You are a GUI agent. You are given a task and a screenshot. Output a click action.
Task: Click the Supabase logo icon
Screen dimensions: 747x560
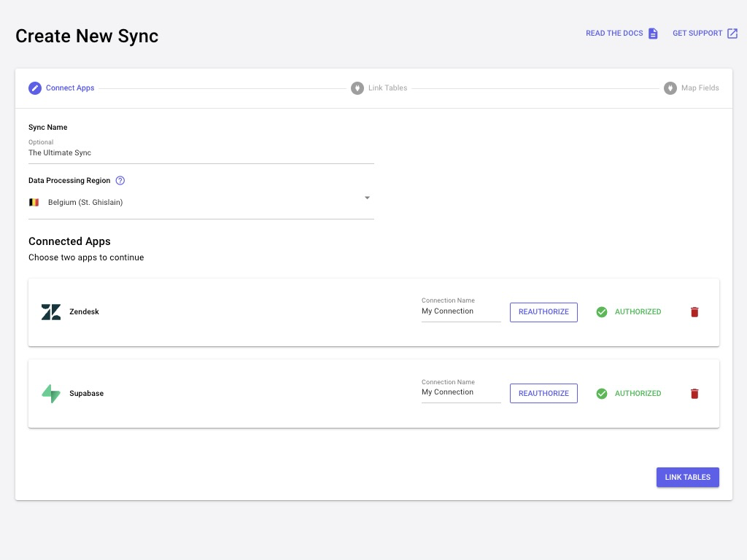[51, 394]
